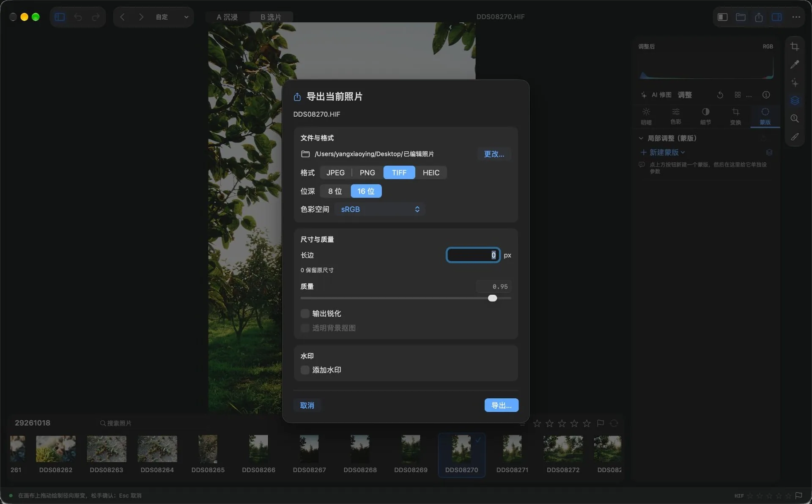Enable 输出锐化 checkbox
812x504 pixels.
pyautogui.click(x=305, y=313)
